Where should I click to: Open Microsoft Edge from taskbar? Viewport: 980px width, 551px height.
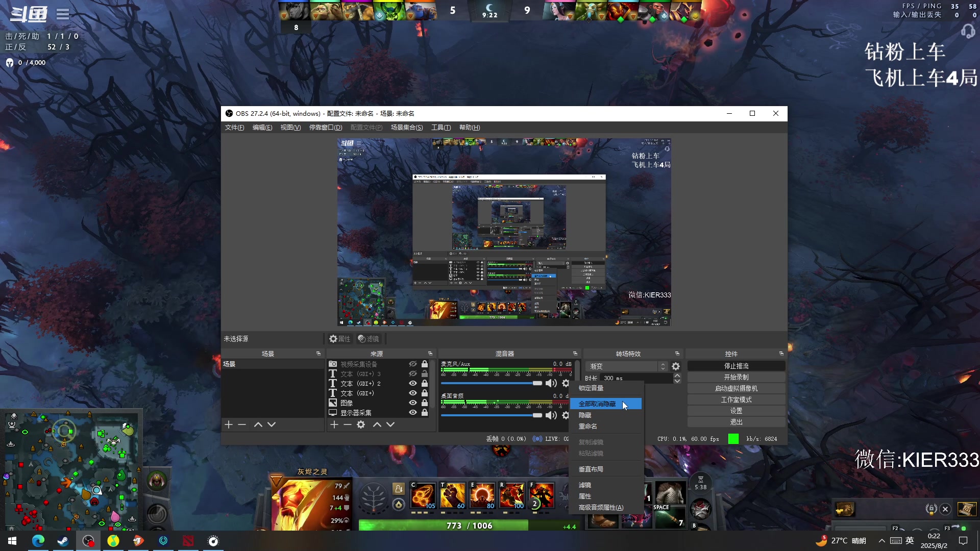(38, 541)
